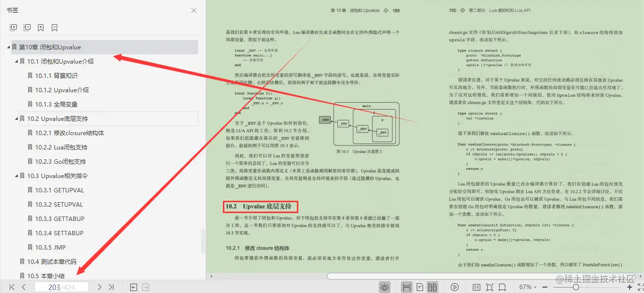Screen dimensions: 644x293
Task: Add a new bookmark in the bookmark panel
Action: point(41,27)
